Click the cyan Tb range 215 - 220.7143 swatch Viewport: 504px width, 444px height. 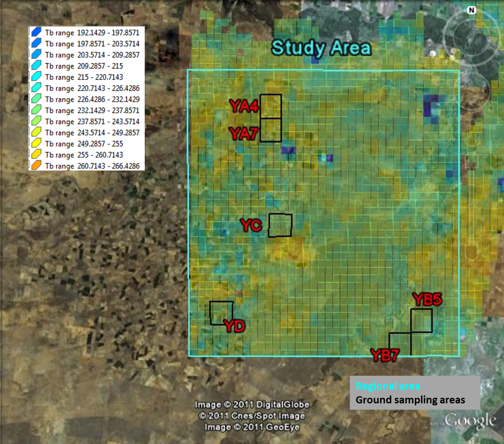(36, 77)
